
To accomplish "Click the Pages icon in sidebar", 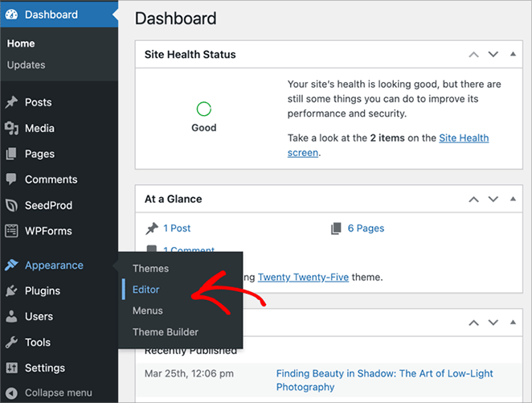I will pos(11,154).
